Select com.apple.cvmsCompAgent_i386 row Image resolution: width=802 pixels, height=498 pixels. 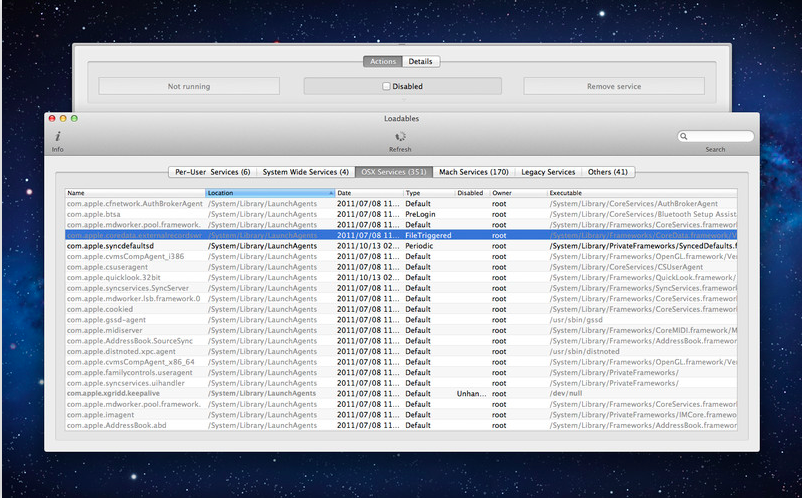(x=401, y=256)
